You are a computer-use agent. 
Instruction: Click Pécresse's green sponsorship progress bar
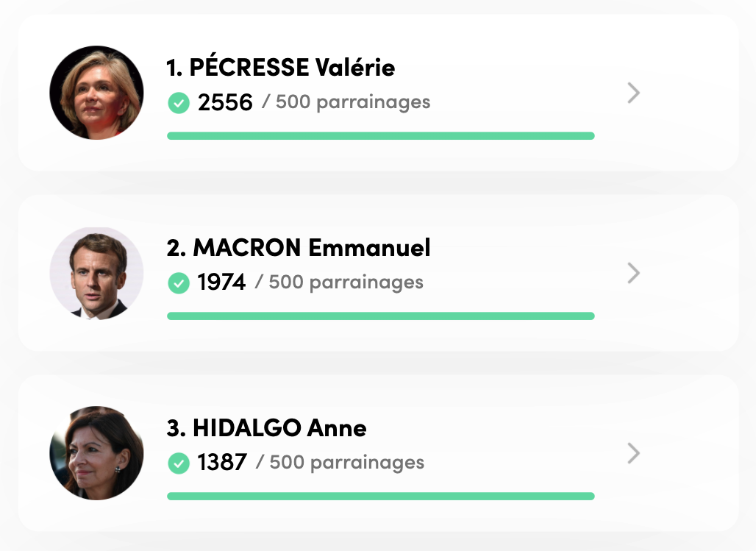click(380, 135)
